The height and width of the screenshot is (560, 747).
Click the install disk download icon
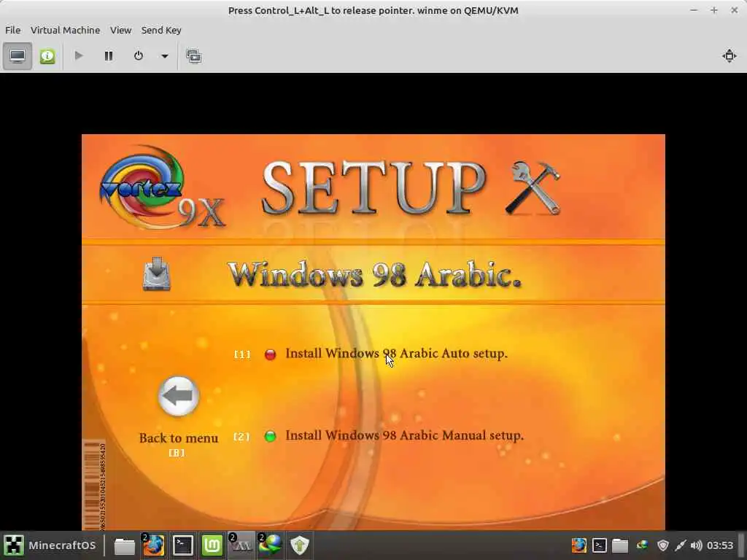(156, 274)
